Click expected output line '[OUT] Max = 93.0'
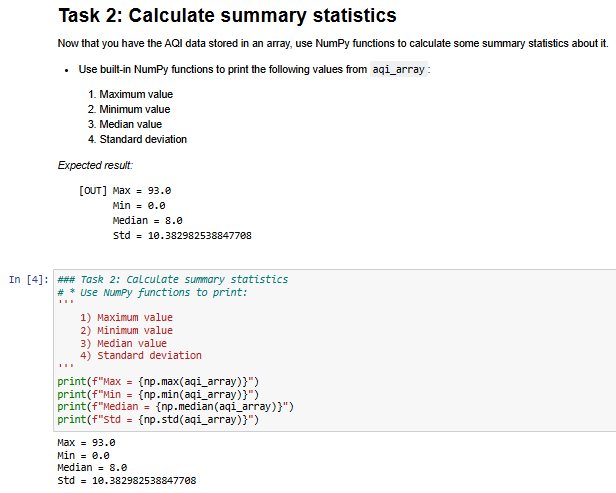 coord(125,191)
